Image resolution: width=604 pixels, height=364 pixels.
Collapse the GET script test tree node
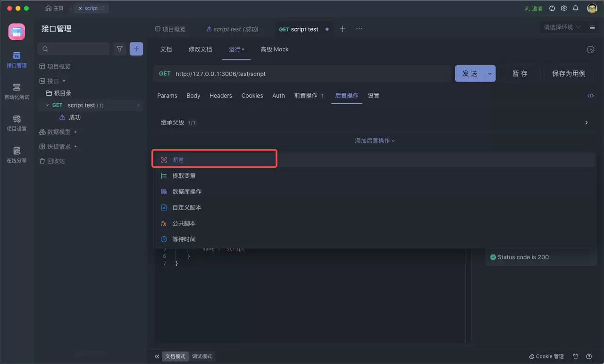[47, 105]
